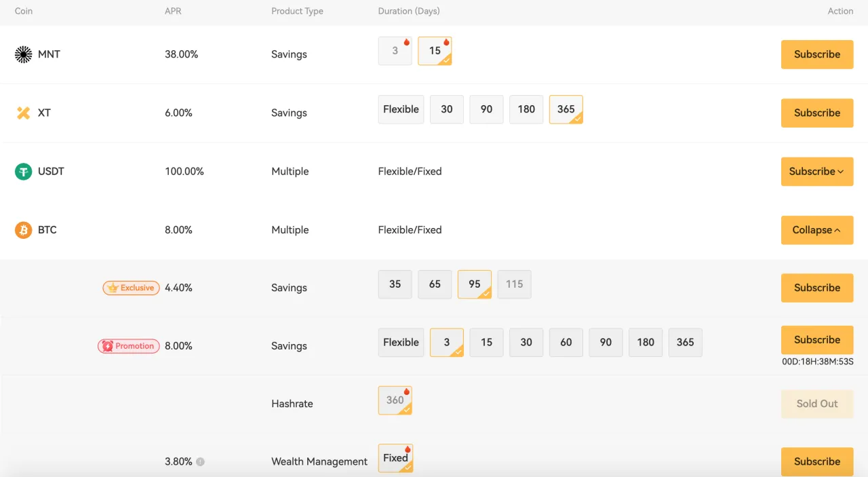
Task: Click the promotion countdown 00D:18H:38M:53S
Action: click(818, 362)
